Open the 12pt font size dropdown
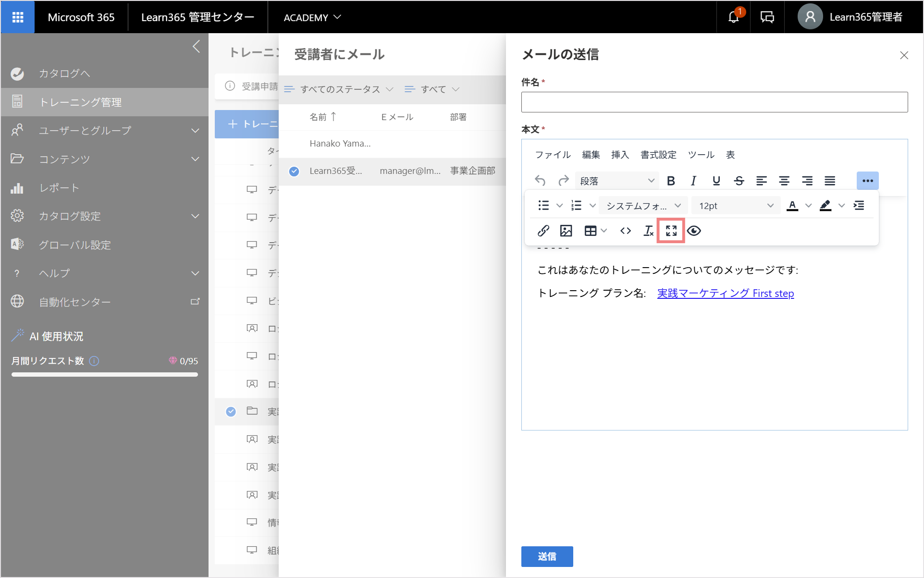This screenshot has height=578, width=924. point(736,206)
